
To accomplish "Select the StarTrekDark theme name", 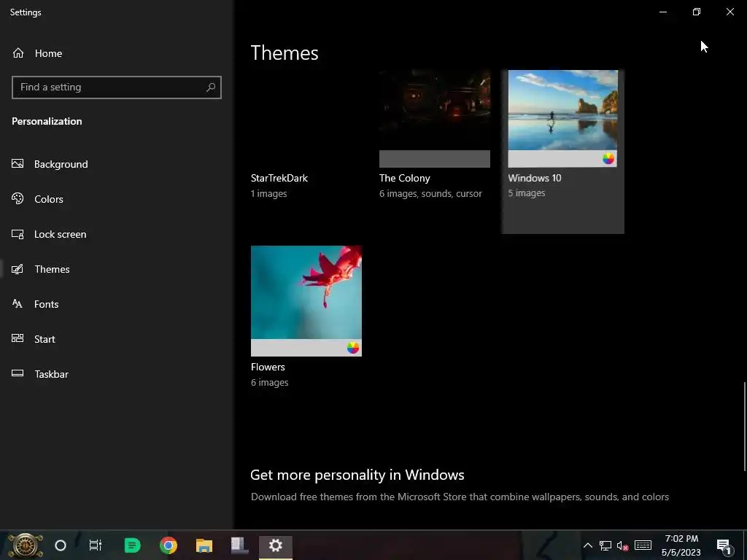I will point(279,178).
